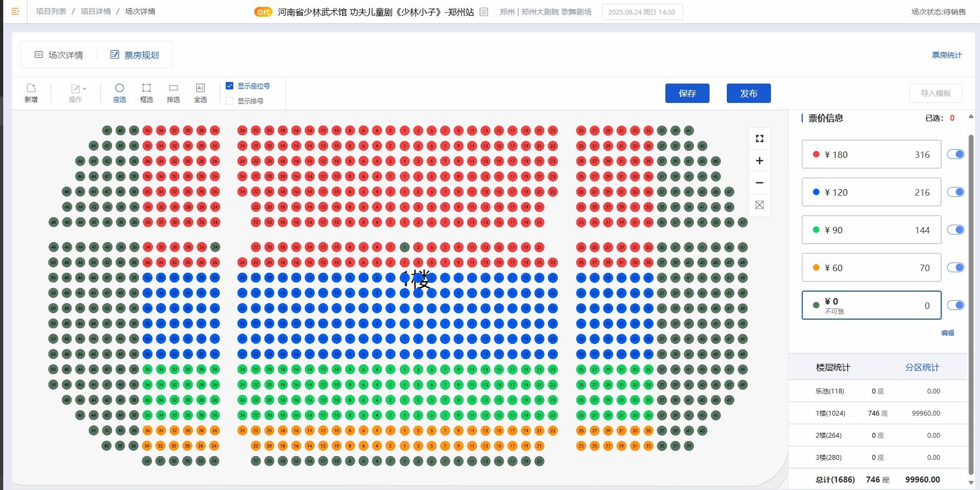Image resolution: width=980 pixels, height=490 pixels.
Task: Collapse the left sidebar menu icon
Action: (15, 11)
